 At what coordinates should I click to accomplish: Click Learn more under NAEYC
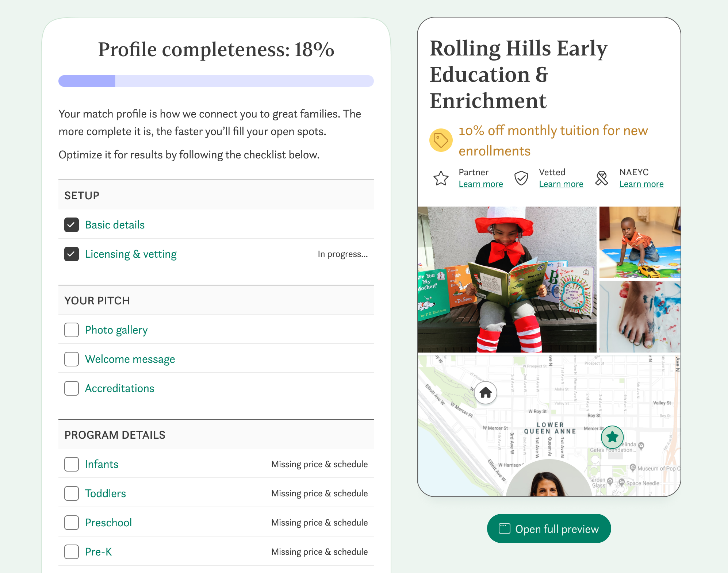coord(641,184)
